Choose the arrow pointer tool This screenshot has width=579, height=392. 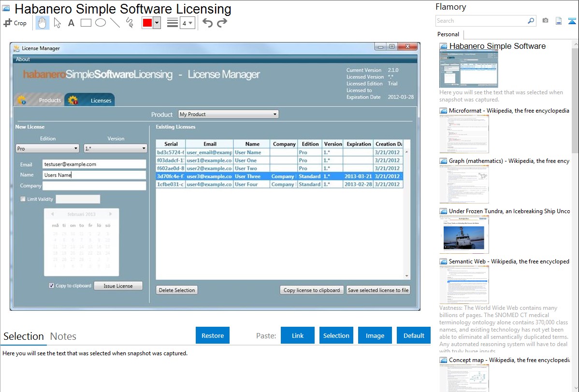coord(57,23)
